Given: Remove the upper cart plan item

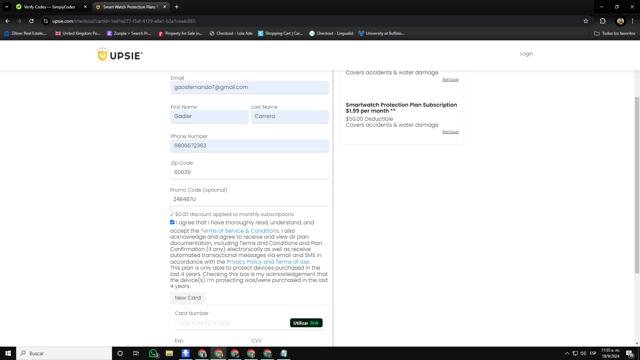Looking at the screenshot, I should click(x=450, y=80).
